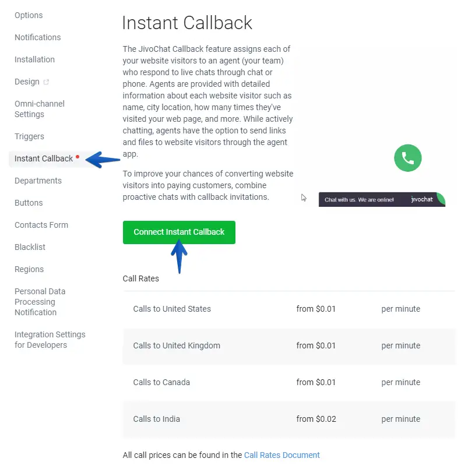Open Regions in the sidebar
475x476 pixels.
[x=29, y=269]
